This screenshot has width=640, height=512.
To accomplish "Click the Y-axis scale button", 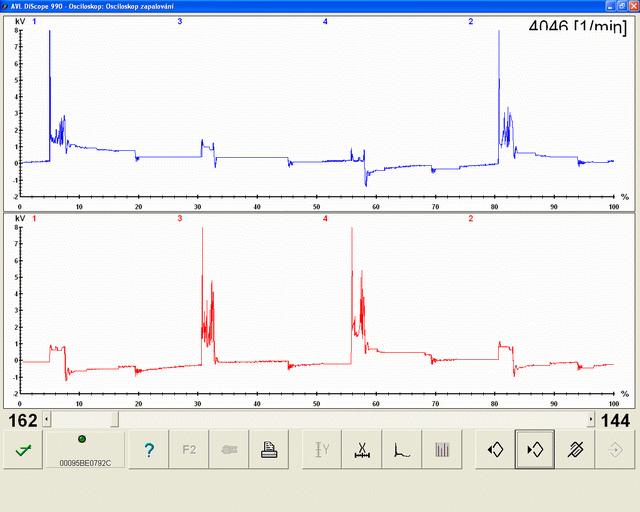I will pos(322,450).
